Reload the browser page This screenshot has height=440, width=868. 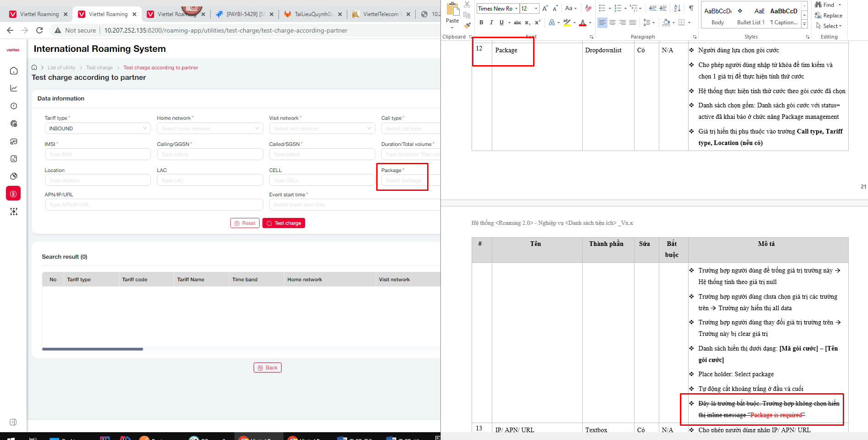pos(39,30)
